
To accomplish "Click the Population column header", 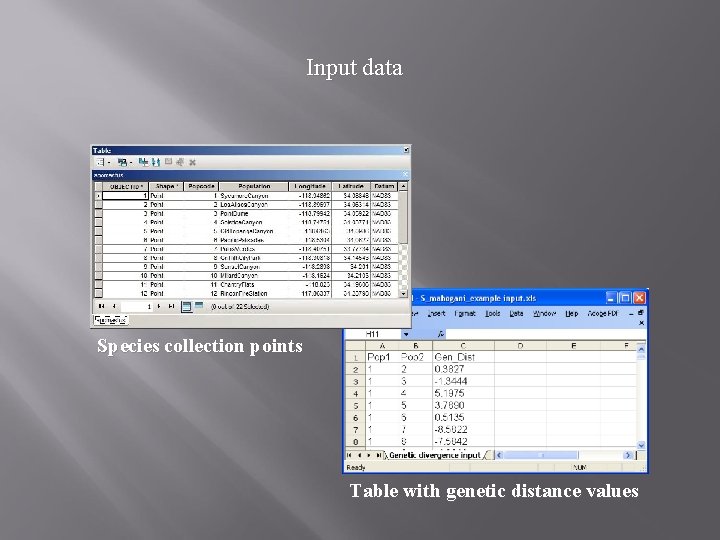I will pos(254,186).
